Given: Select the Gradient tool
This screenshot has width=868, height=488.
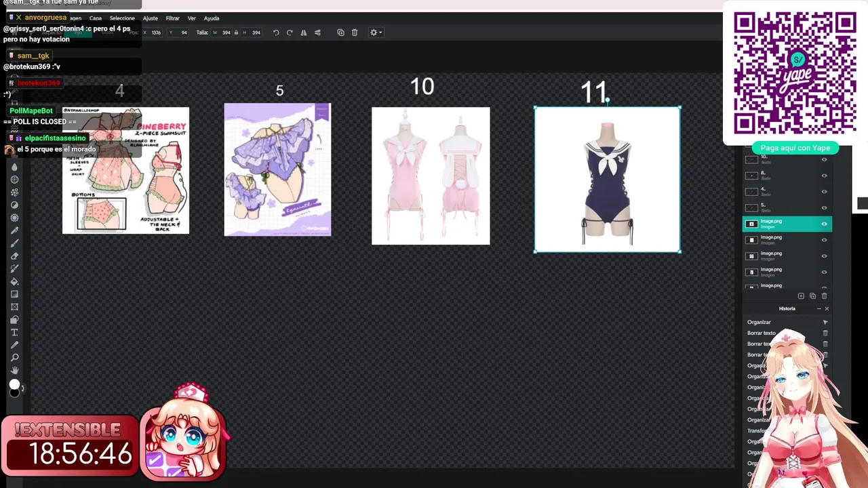Looking at the screenshot, I should [14, 294].
